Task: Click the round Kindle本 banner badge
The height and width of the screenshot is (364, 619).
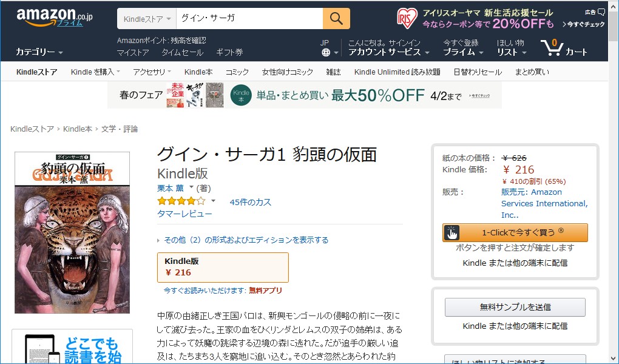Action: click(241, 95)
